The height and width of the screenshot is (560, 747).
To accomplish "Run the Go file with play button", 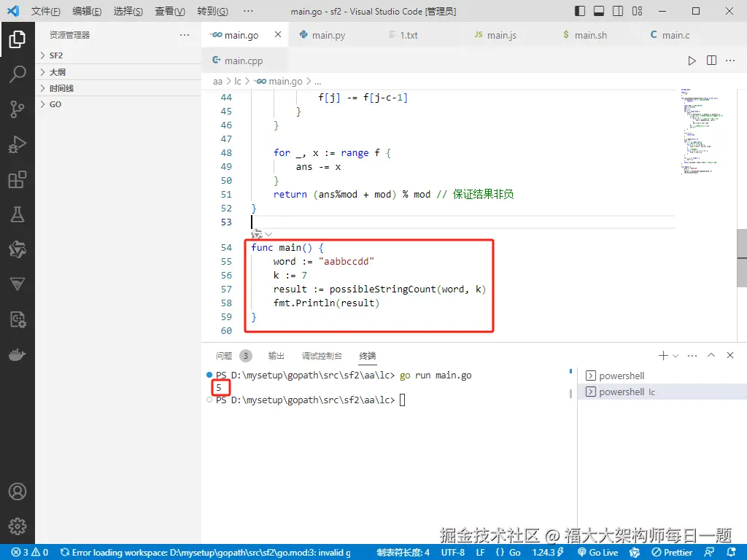I will [692, 61].
